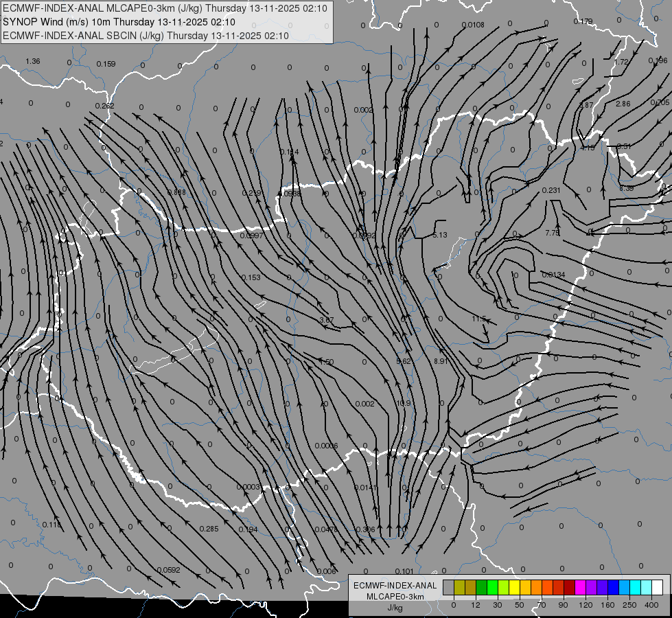
Task: Click the legend tick label 400
Action: [x=651, y=605]
